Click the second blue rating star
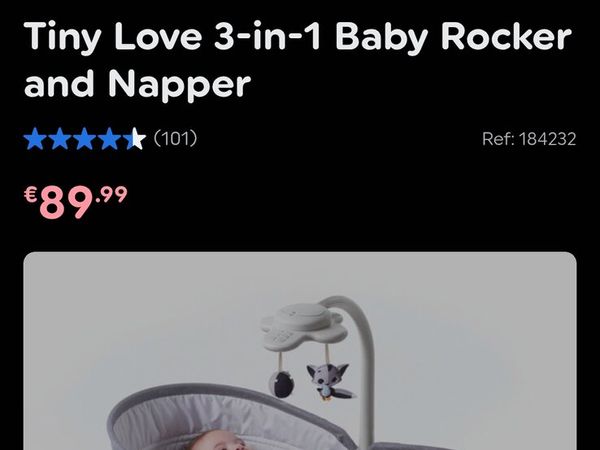 click(x=60, y=139)
